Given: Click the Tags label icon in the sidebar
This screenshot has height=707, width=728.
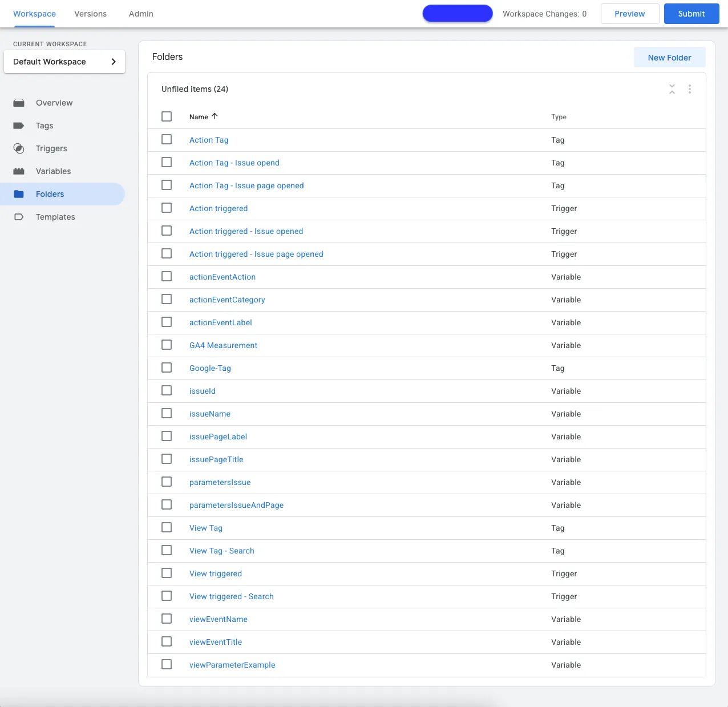Looking at the screenshot, I should (19, 126).
